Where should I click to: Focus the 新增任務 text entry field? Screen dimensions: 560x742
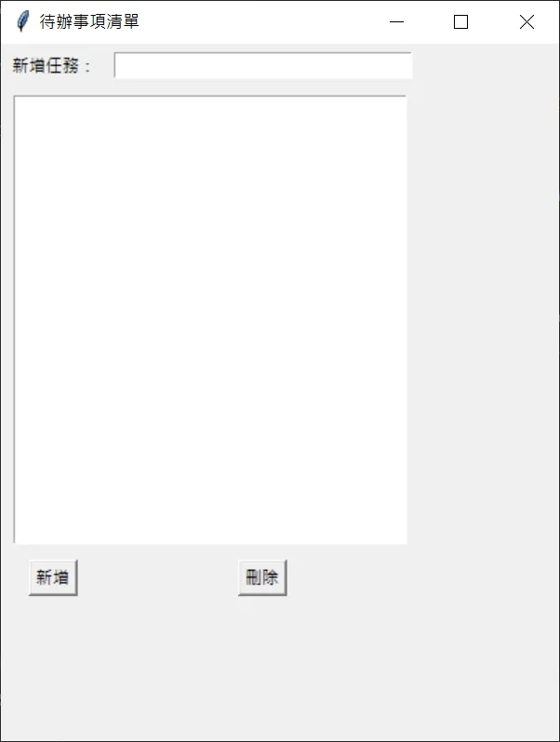tap(262, 65)
